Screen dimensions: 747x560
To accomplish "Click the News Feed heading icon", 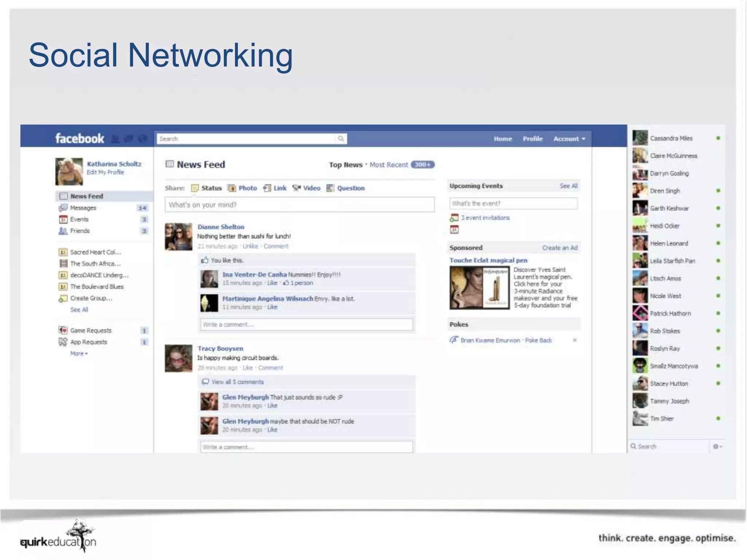I will click(170, 164).
